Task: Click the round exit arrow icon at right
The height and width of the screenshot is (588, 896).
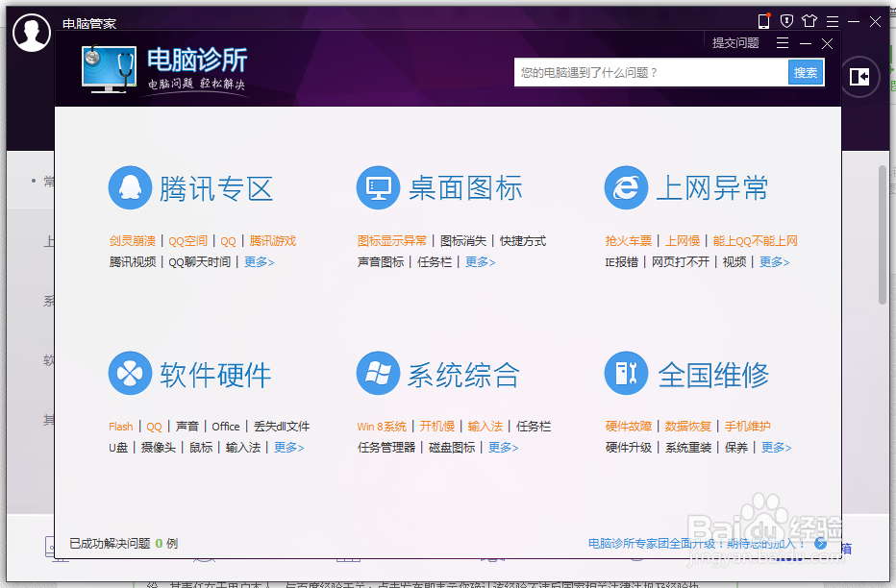Action: pos(859,77)
